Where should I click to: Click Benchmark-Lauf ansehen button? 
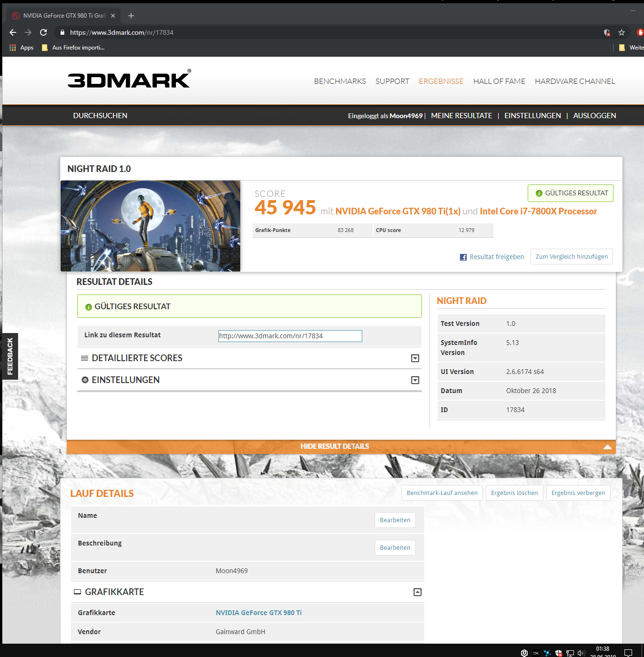pyautogui.click(x=442, y=493)
